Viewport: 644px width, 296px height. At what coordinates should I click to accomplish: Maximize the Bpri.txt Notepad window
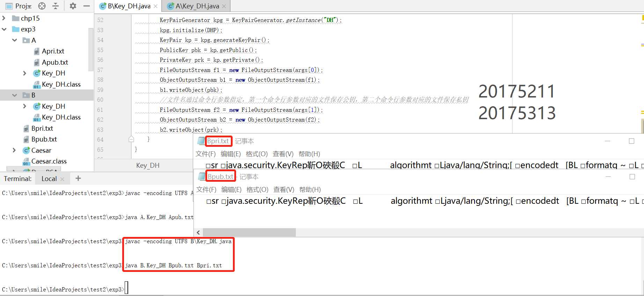[x=631, y=141]
